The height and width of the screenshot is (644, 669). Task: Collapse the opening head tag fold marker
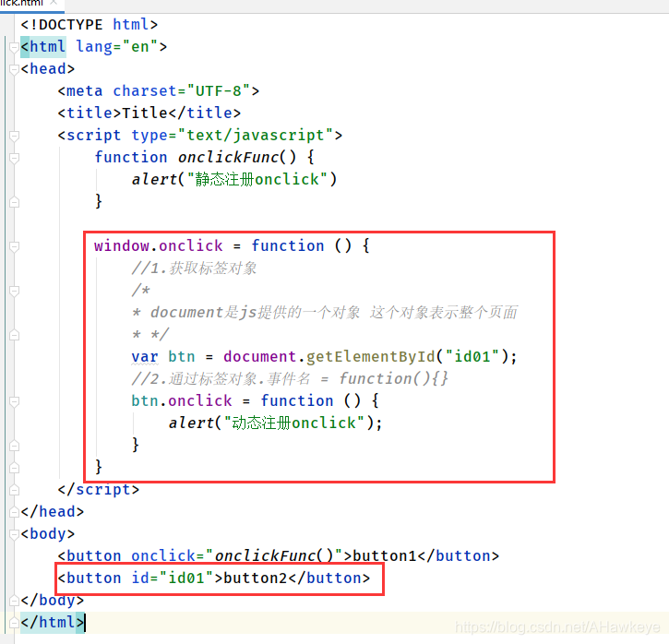(14, 69)
